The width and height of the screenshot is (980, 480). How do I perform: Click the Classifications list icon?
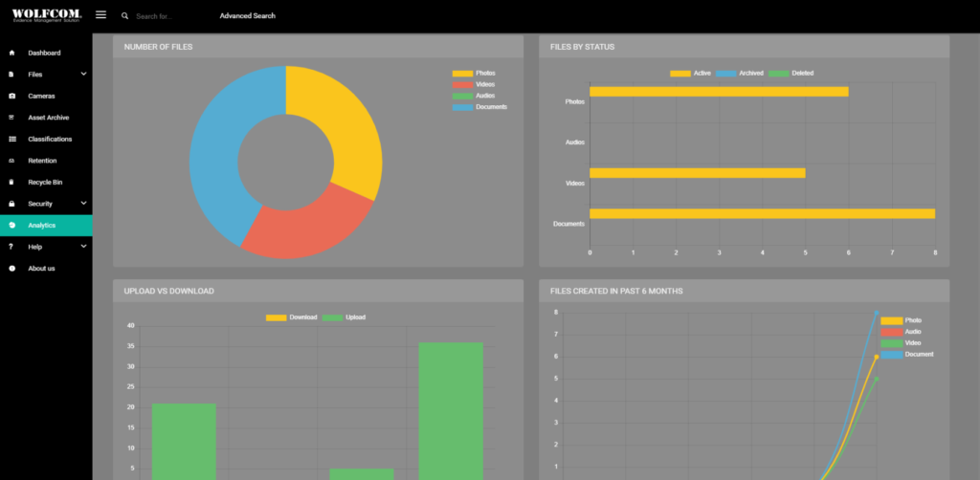point(11,140)
